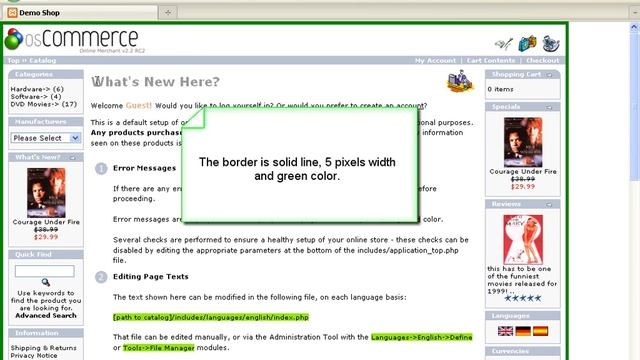Click the $29.99 price in Specials

point(523,187)
